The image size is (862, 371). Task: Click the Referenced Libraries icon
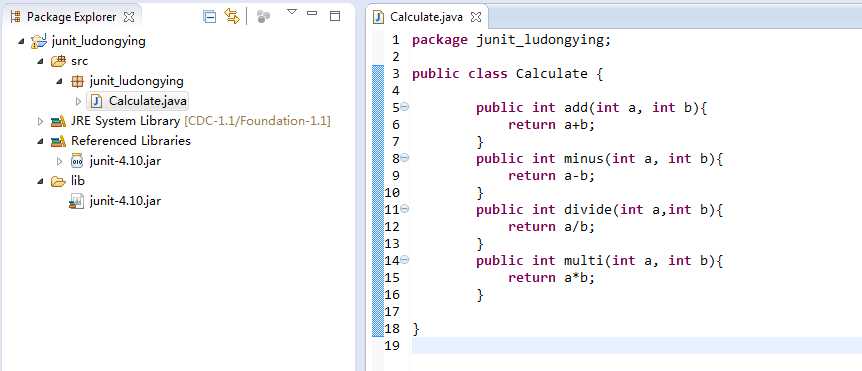coord(58,141)
